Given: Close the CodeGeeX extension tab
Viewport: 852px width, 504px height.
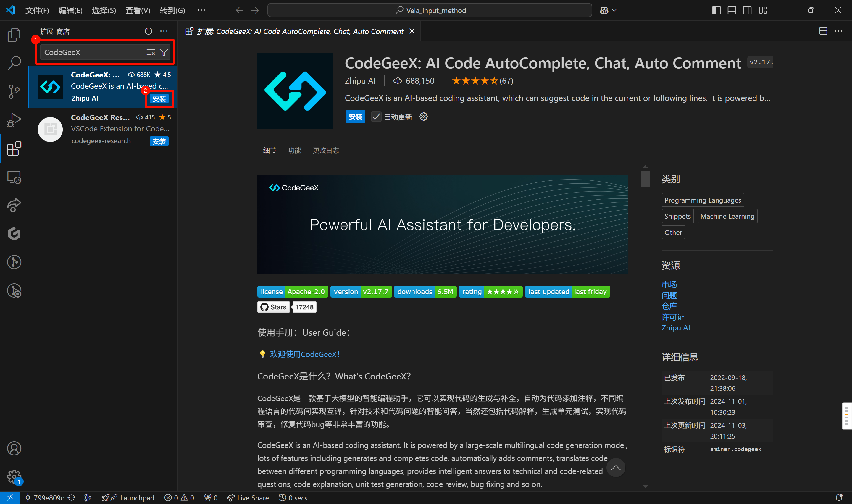Looking at the screenshot, I should tap(412, 31).
